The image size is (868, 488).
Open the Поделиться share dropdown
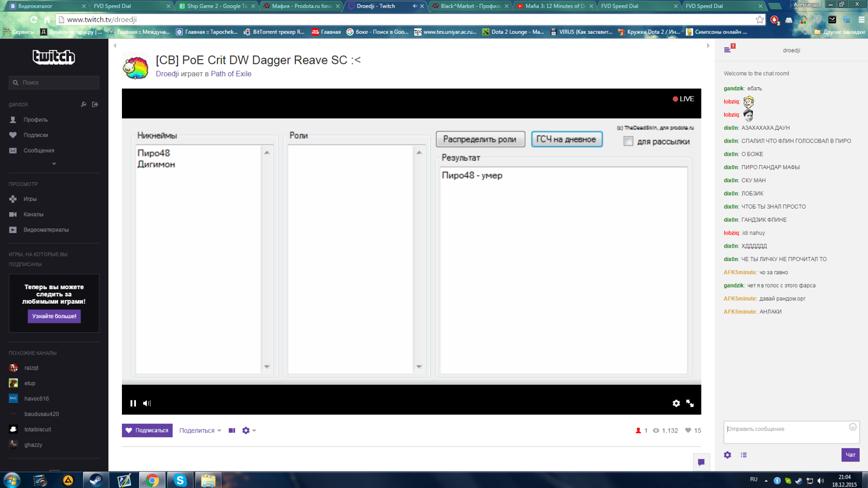point(200,430)
